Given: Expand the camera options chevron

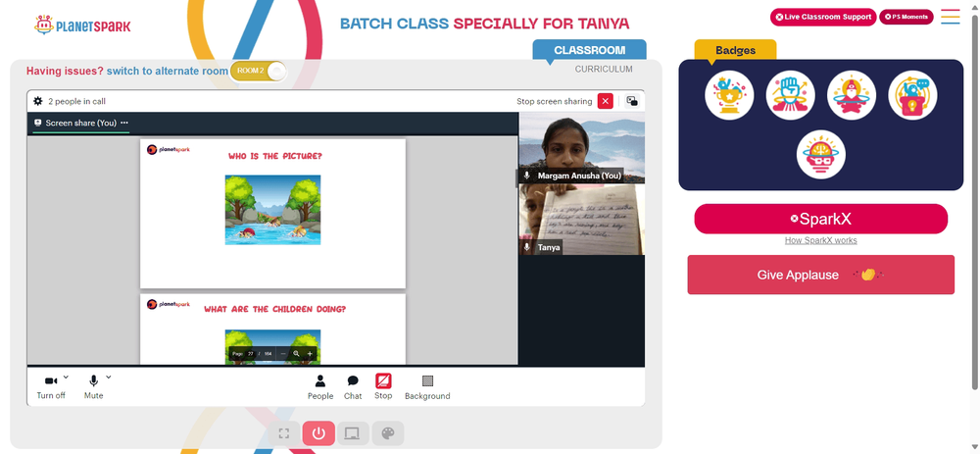Looking at the screenshot, I should tap(66, 378).
